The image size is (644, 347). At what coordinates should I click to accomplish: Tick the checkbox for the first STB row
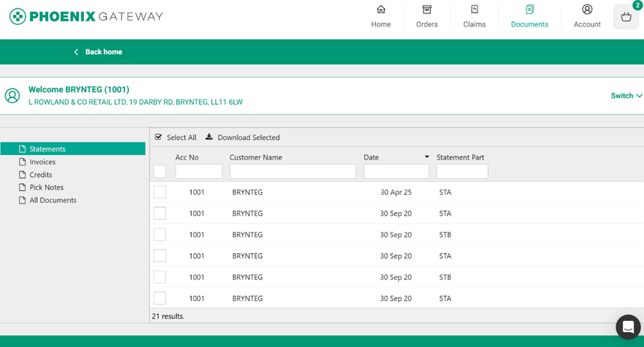pos(160,235)
